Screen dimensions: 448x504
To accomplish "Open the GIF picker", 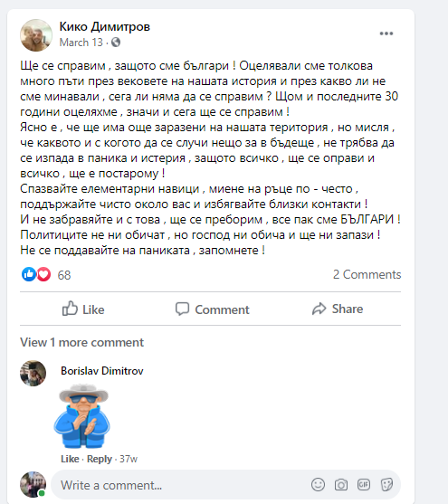I will 364,484.
